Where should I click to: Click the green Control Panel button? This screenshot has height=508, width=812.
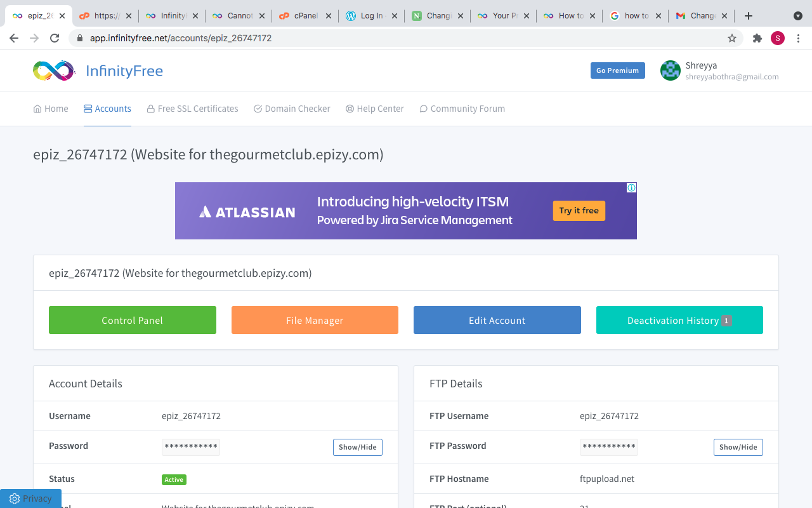[x=132, y=320]
